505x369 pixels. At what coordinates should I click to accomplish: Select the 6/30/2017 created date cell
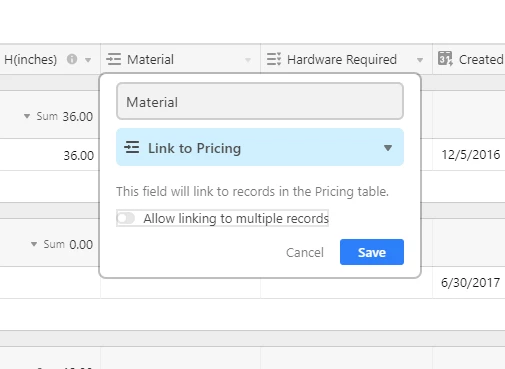tap(469, 283)
